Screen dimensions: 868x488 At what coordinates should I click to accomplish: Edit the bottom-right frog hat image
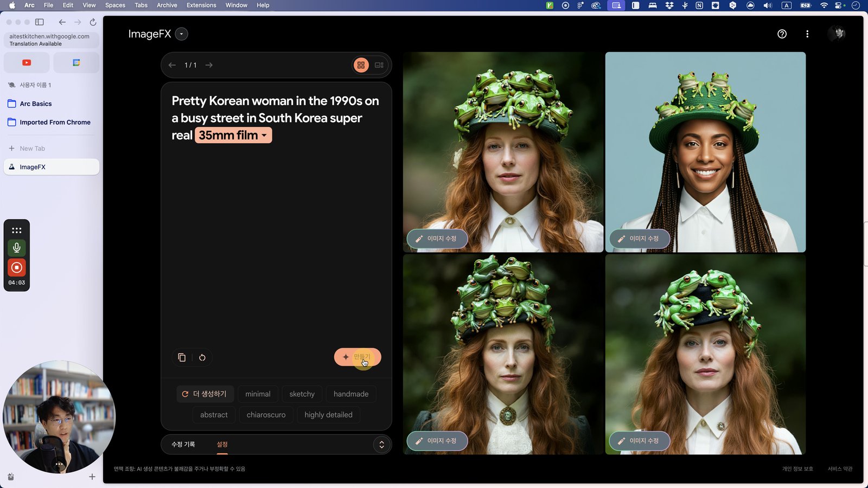click(x=640, y=441)
